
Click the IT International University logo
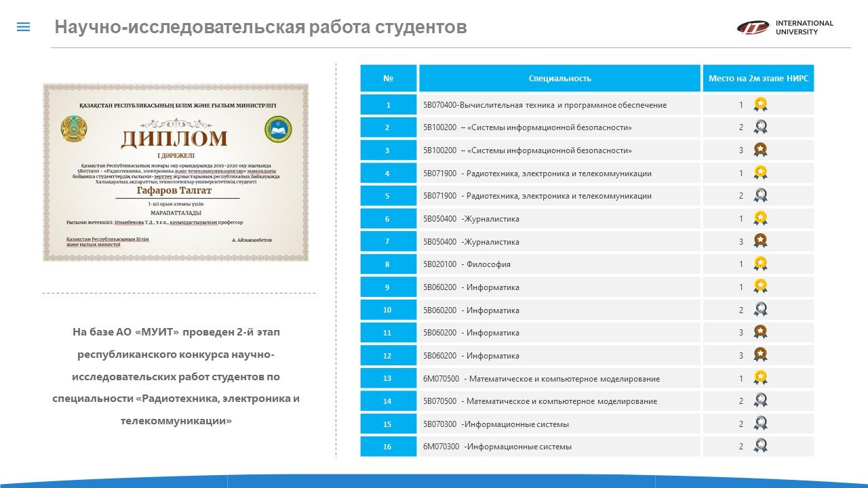[785, 27]
